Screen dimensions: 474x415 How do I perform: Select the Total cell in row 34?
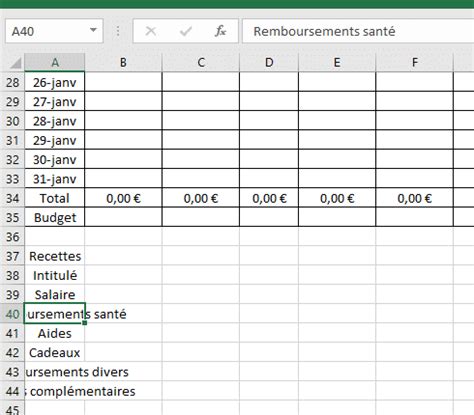click(x=55, y=198)
